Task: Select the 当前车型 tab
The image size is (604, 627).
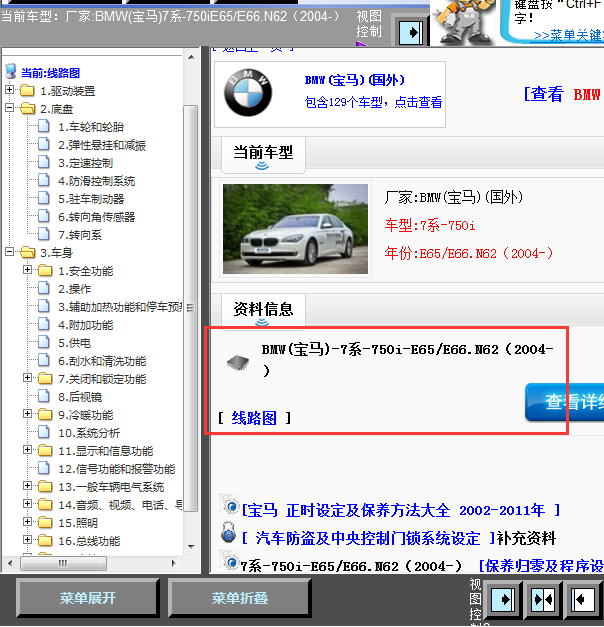Action: (x=263, y=155)
